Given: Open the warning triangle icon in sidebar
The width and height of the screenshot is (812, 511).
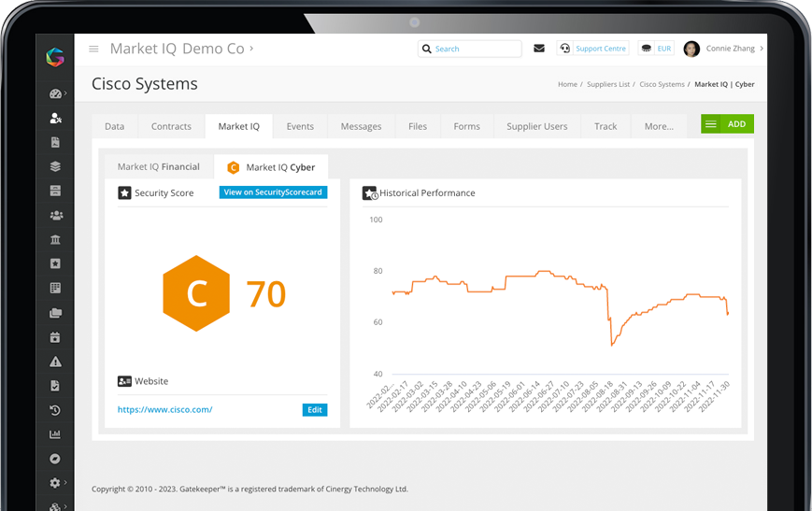Looking at the screenshot, I should coord(55,362).
